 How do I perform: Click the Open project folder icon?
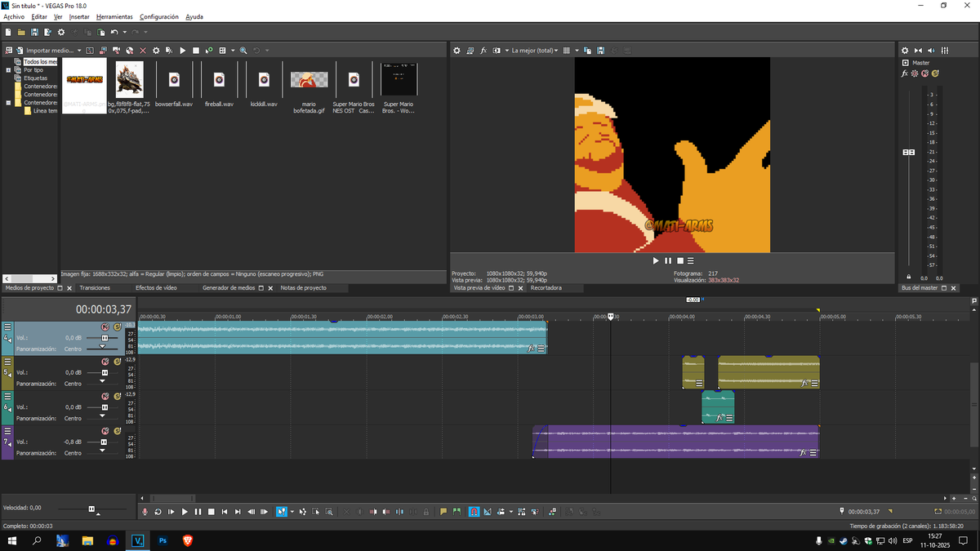point(21,32)
